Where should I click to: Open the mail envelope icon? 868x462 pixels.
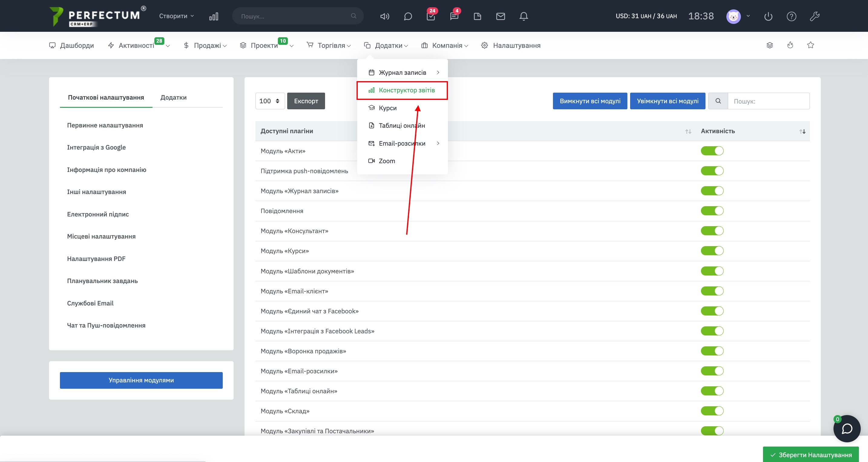[500, 16]
